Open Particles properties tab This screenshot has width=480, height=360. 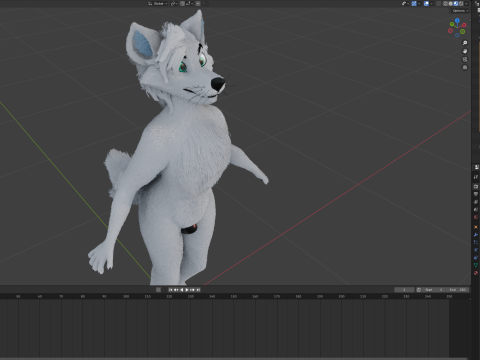coord(476,242)
